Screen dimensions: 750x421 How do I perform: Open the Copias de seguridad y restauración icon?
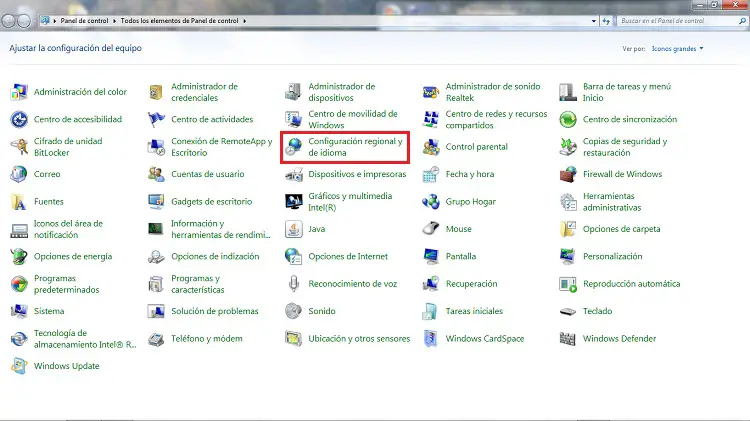tap(568, 147)
